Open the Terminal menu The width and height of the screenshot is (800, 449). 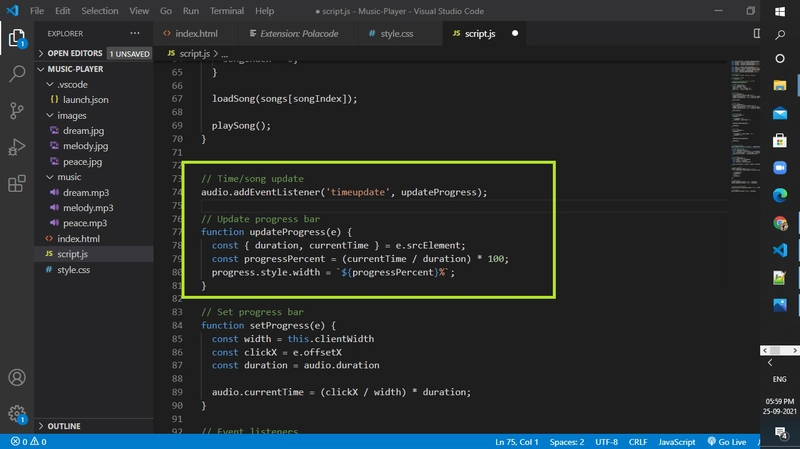pos(226,11)
